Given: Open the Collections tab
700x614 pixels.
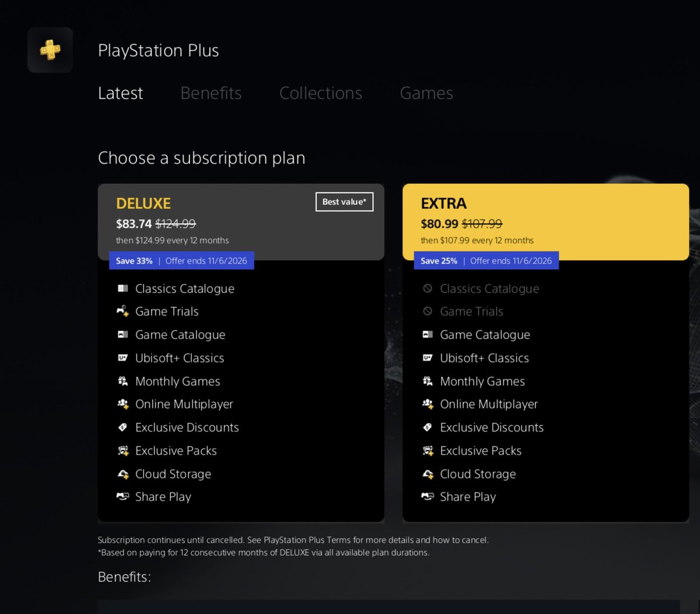Looking at the screenshot, I should [x=320, y=93].
